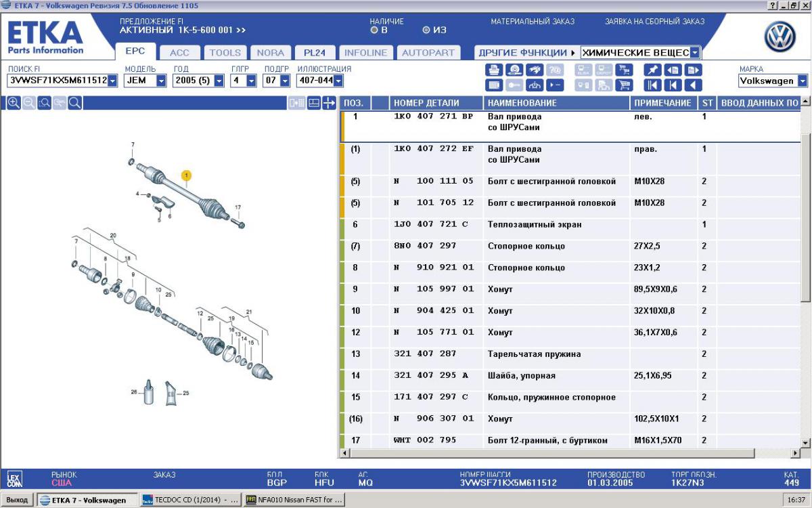Open the МОДЕЛЬ dropdown showing JEM

pyautogui.click(x=161, y=81)
